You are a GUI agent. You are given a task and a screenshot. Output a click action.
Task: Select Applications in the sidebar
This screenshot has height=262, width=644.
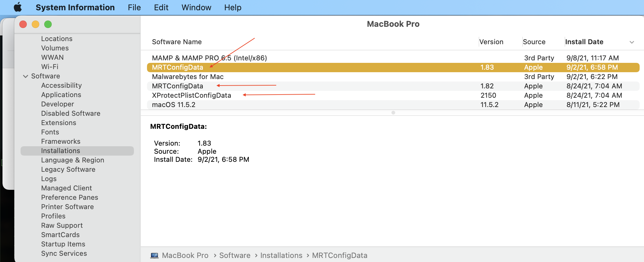click(x=61, y=95)
